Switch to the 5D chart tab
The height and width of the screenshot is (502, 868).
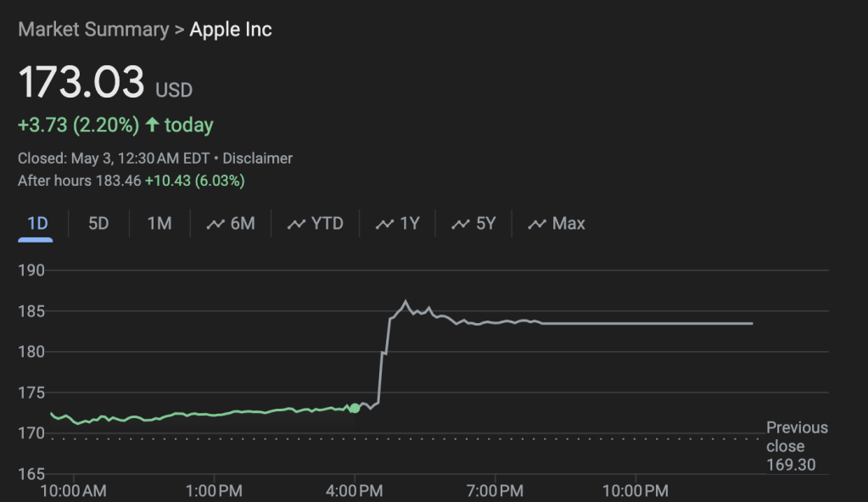[98, 224]
